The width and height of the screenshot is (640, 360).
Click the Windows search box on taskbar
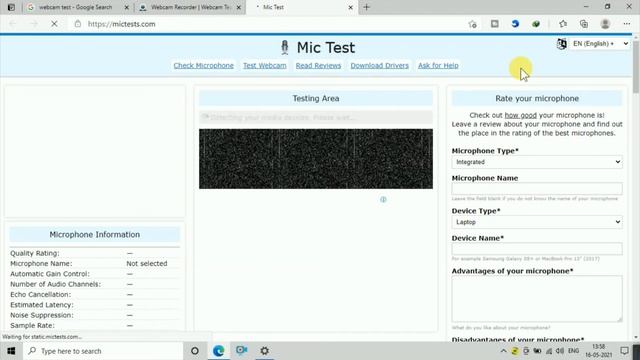pos(103,351)
